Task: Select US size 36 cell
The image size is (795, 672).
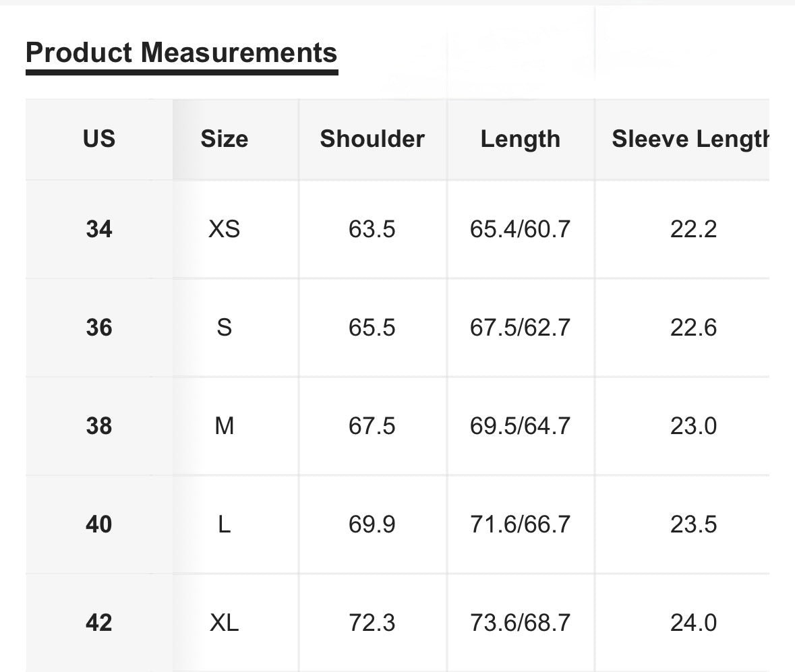Action: (99, 328)
